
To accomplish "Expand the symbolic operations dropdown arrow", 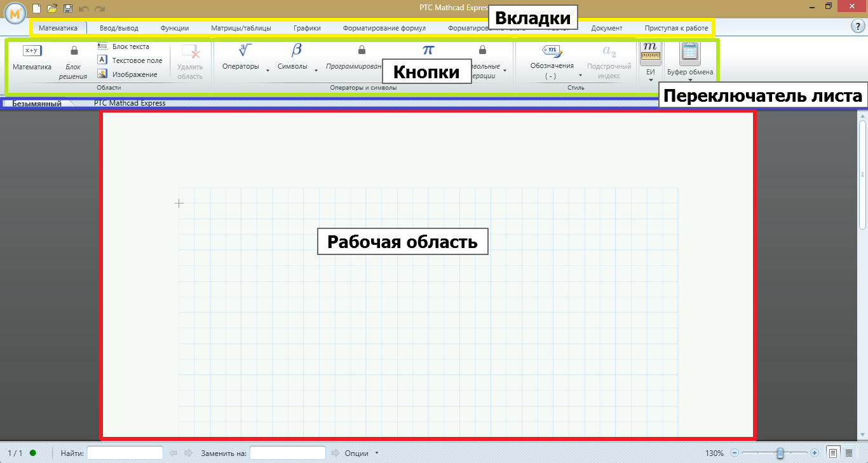I will [x=505, y=71].
